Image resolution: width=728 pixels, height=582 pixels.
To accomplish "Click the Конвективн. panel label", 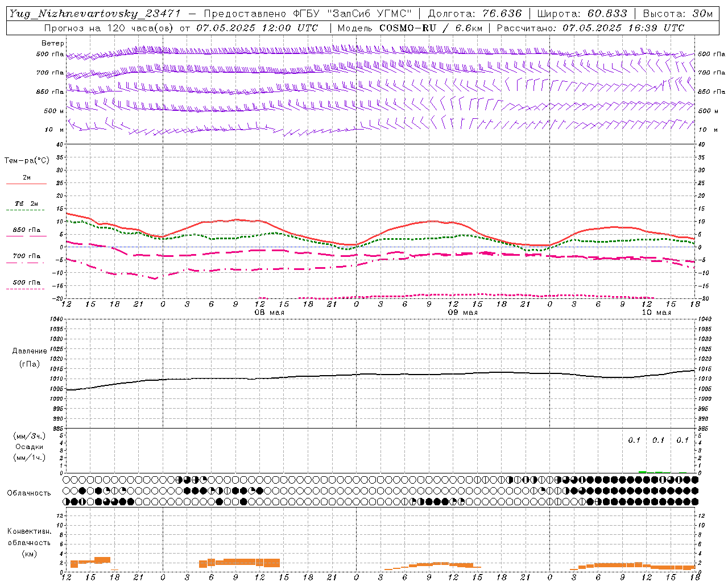I will [x=29, y=531].
